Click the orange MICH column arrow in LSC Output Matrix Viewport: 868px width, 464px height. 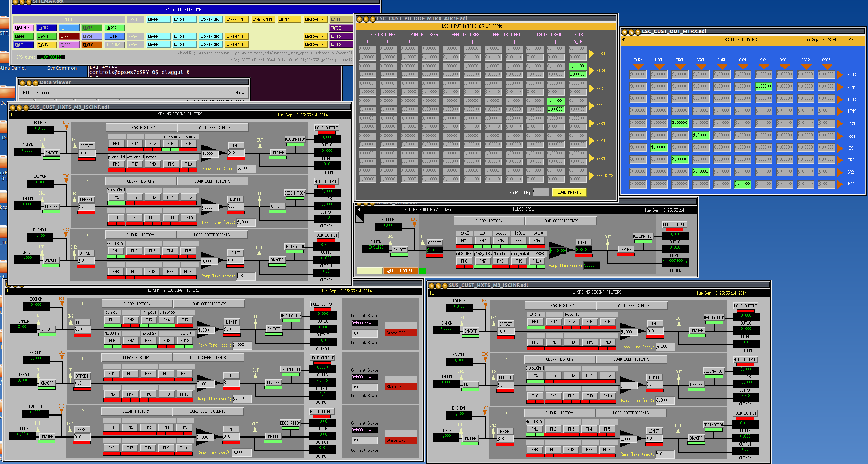point(659,67)
